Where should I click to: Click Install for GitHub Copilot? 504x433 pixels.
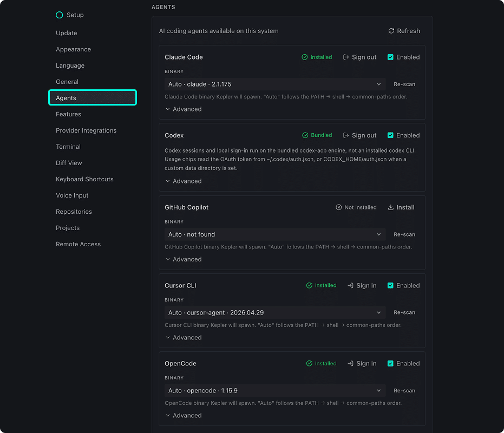401,207
